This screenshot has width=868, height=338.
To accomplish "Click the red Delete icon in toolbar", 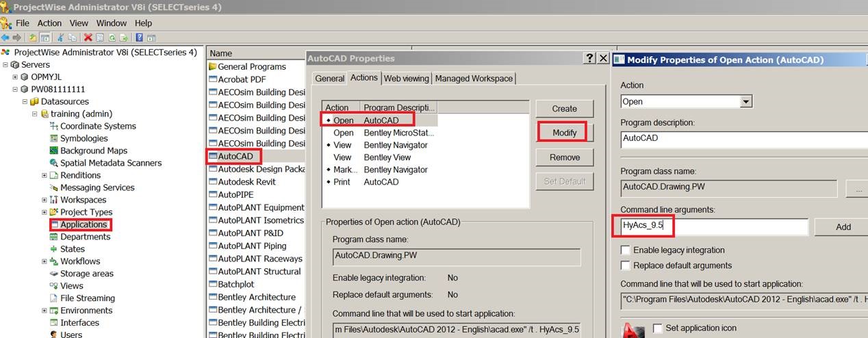I will (x=88, y=38).
